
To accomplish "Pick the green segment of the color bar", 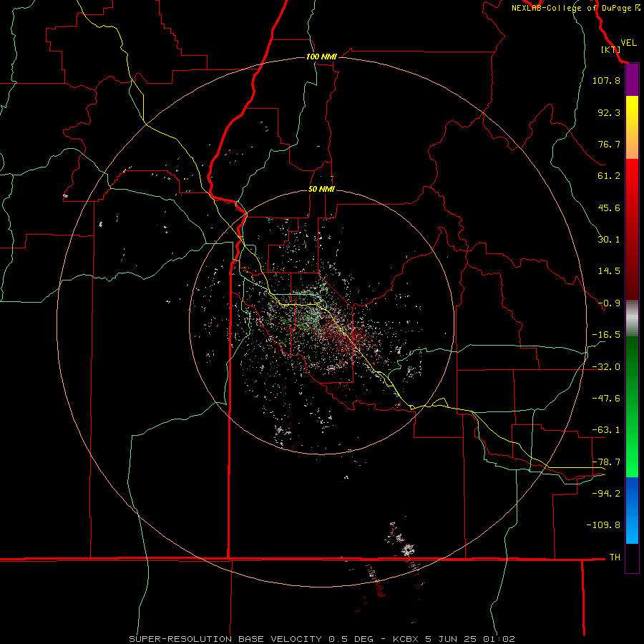I will [632, 406].
